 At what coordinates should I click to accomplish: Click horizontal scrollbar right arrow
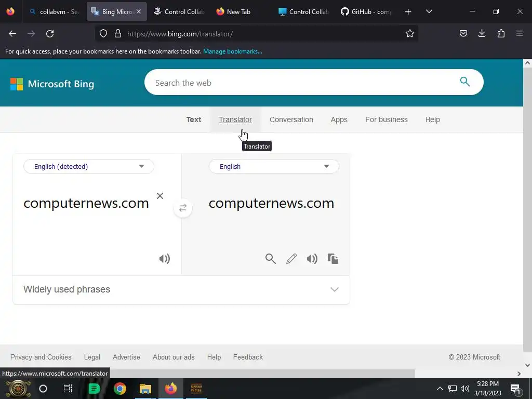coord(519,374)
